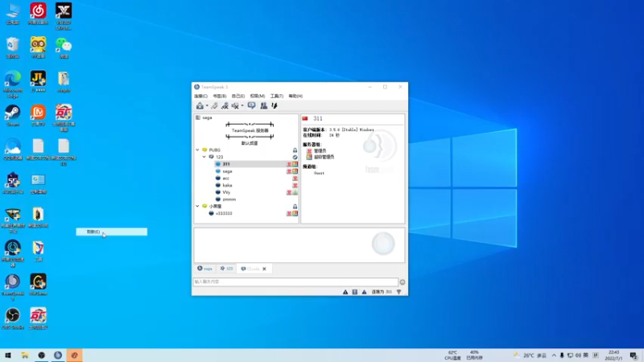Open the TeamSpeak connect toolbar icon
The image size is (644, 362).
click(200, 106)
